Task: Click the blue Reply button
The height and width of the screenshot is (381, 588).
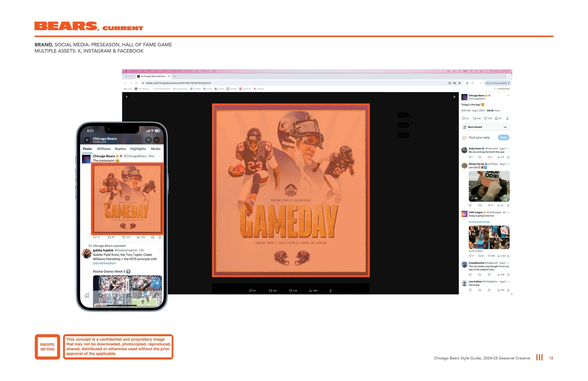Action: coord(503,138)
